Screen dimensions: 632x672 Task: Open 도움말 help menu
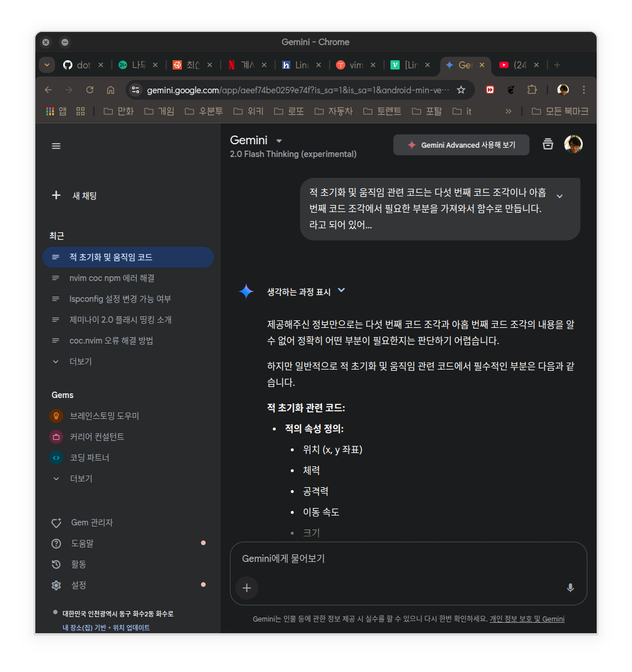point(127,543)
